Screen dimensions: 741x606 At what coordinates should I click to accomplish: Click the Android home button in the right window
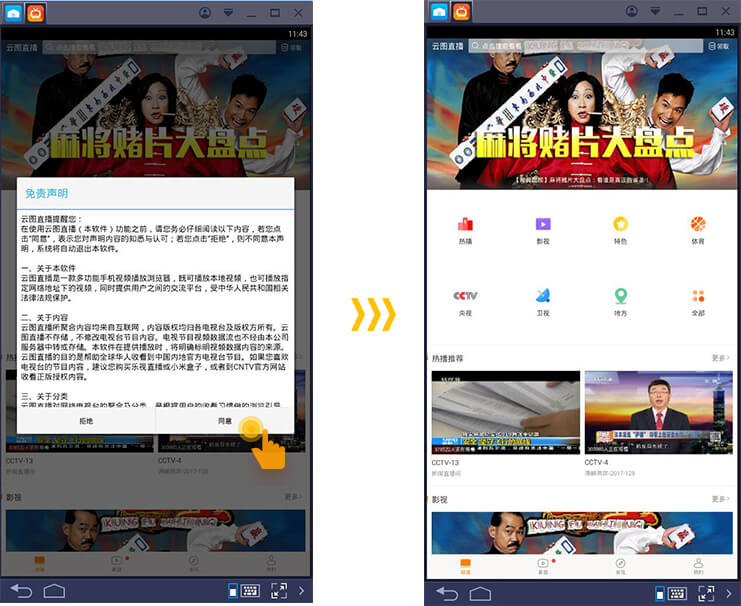click(x=480, y=593)
